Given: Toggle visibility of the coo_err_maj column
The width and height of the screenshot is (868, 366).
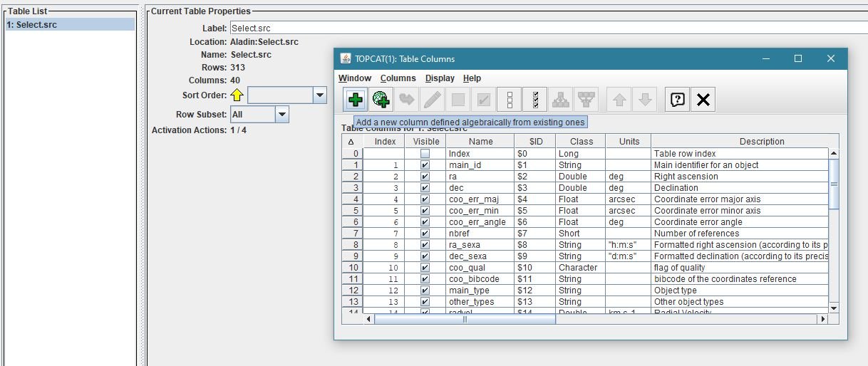Looking at the screenshot, I should (x=425, y=199).
